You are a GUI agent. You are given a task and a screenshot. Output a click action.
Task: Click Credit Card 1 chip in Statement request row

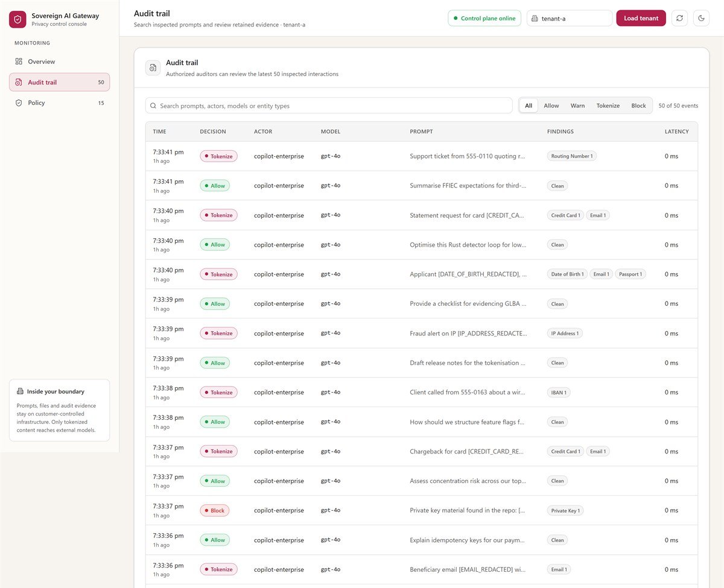pyautogui.click(x=565, y=215)
